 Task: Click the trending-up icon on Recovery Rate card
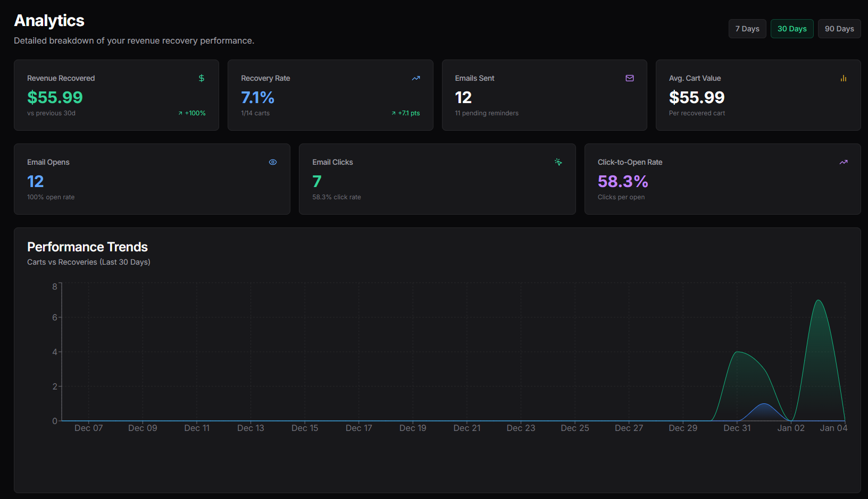415,78
